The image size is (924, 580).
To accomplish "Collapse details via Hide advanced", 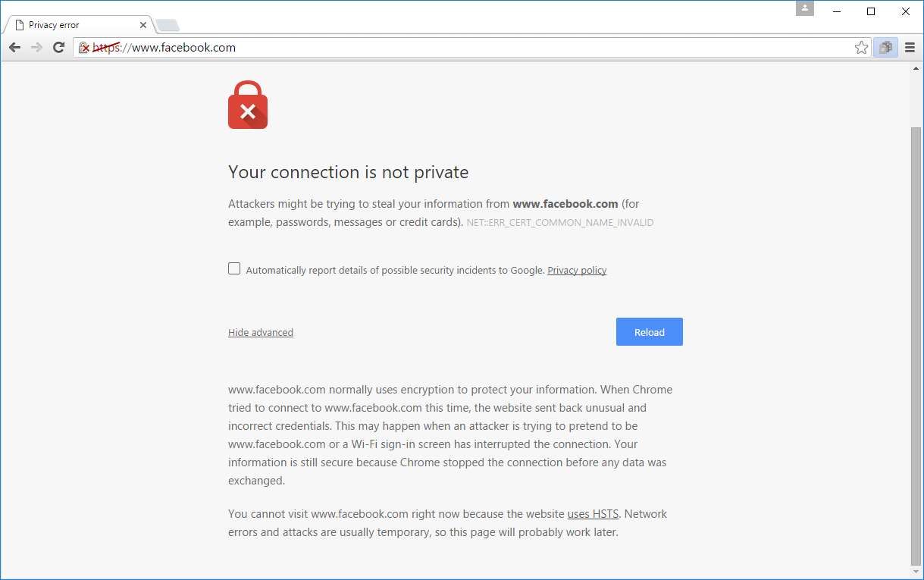I will tap(261, 332).
